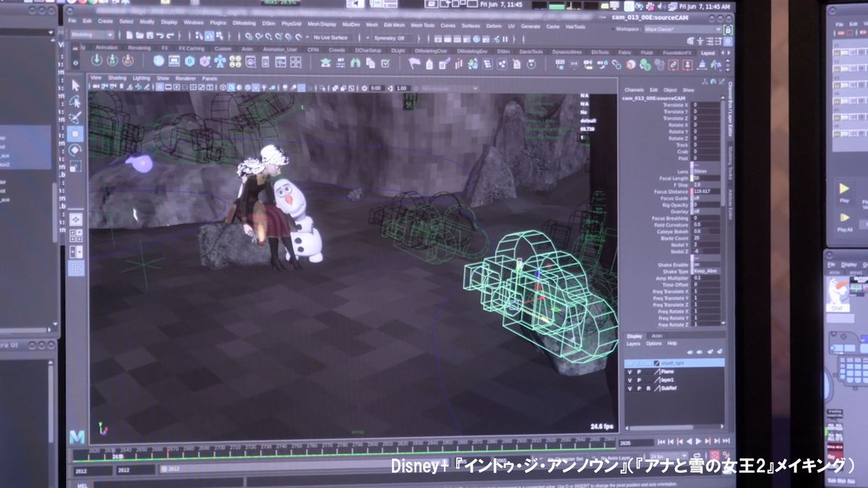Click the Flame layer color swatch
This screenshot has width=868, height=488.
point(658,372)
